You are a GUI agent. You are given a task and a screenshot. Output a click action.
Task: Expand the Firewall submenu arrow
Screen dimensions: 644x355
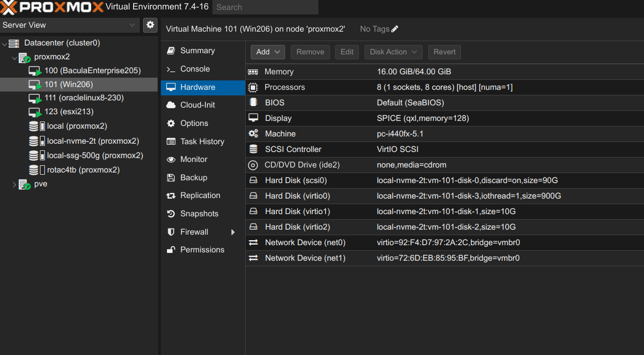point(233,232)
